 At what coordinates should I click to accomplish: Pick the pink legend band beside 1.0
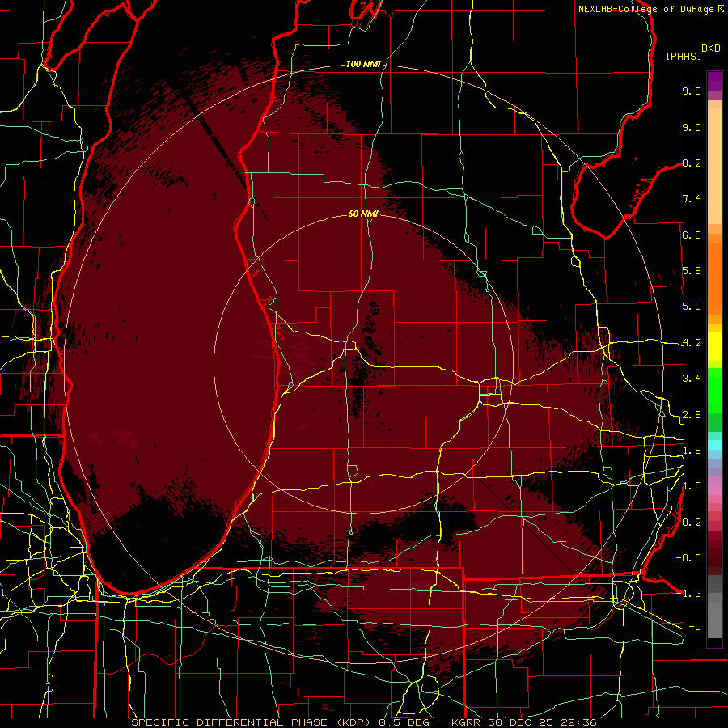714,490
